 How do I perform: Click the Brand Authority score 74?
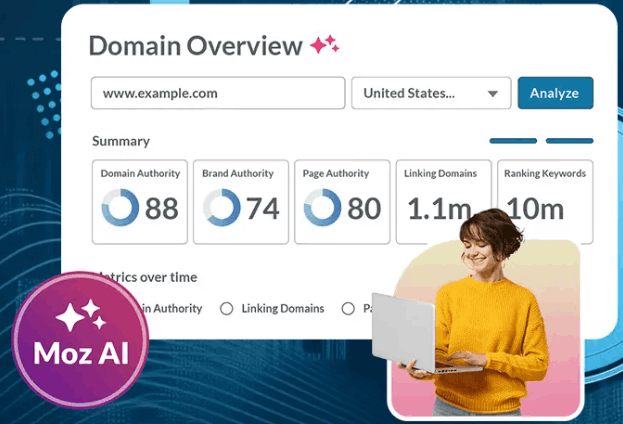262,208
